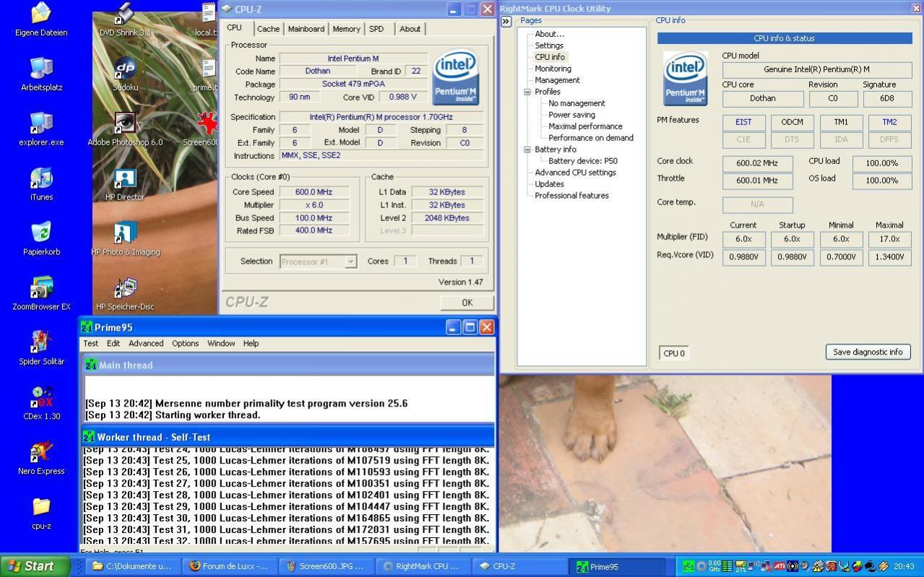The height and width of the screenshot is (577, 924).
Task: Open Spider Solitär game icon
Action: tap(41, 348)
